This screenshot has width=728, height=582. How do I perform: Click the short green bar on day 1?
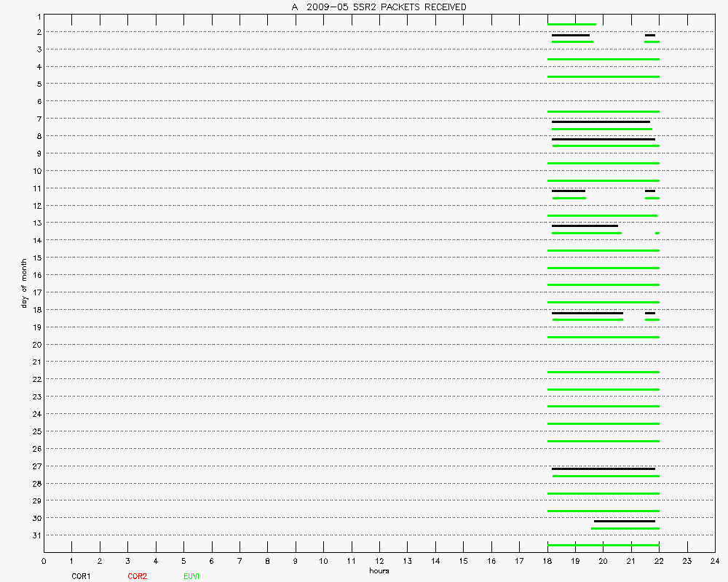(571, 24)
